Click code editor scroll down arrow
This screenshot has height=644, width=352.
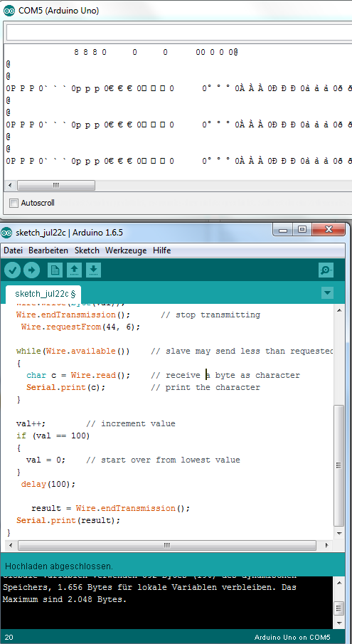pyautogui.click(x=338, y=534)
